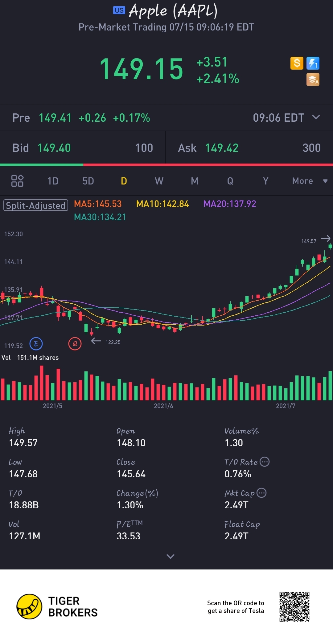The image size is (333, 644).
Task: Tap the Float Cap 2.49T value
Action: pyautogui.click(x=236, y=536)
